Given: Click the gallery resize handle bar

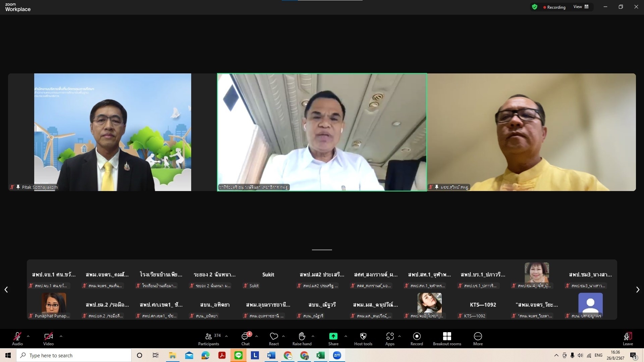Looking at the screenshot, I should tap(322, 250).
